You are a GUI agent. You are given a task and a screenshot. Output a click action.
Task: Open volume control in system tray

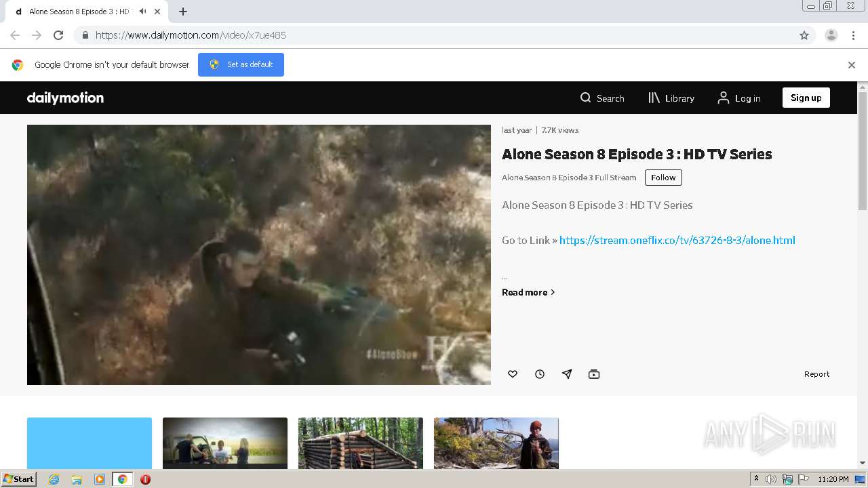[771, 479]
